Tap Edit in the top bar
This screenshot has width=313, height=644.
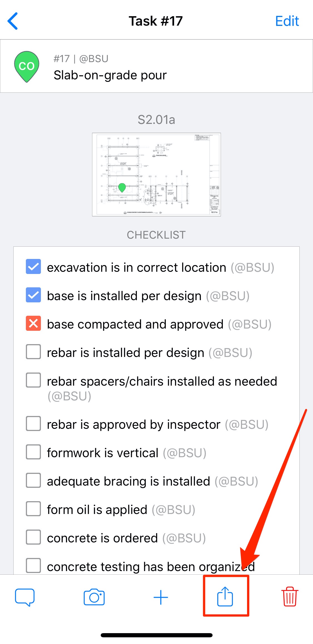click(x=287, y=21)
